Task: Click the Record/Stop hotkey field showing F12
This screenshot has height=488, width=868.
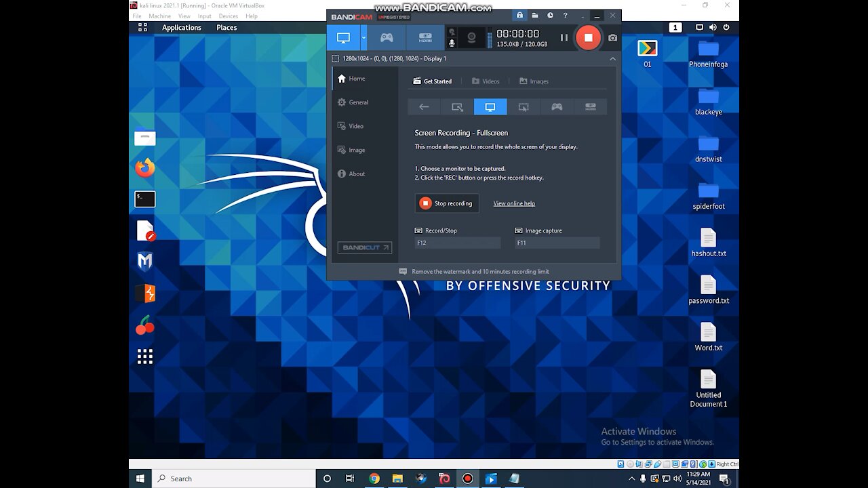Action: 458,243
